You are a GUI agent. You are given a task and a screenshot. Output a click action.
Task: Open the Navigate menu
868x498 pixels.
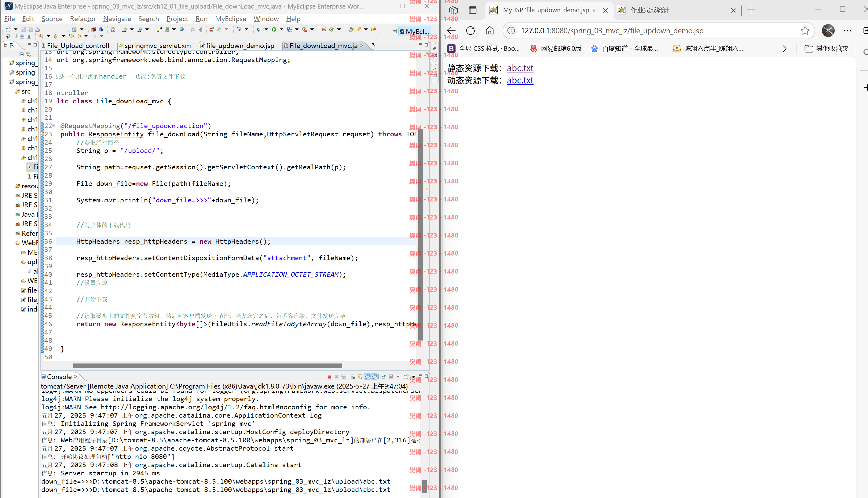point(117,19)
